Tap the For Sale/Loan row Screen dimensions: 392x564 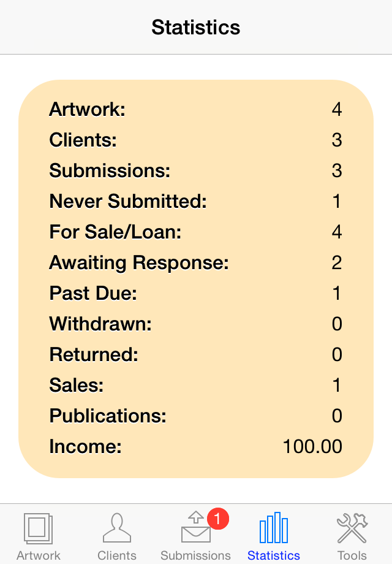[196, 232]
